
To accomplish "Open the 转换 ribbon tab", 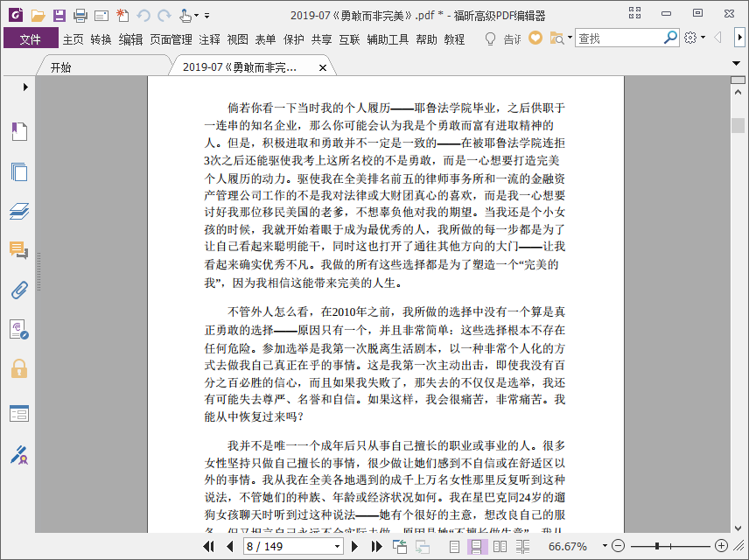I will [101, 39].
